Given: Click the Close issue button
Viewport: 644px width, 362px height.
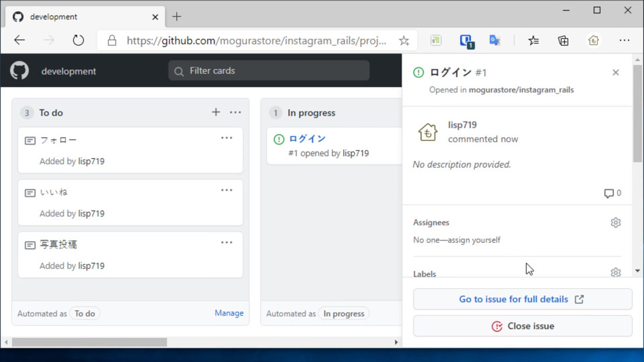Looking at the screenshot, I should click(x=523, y=326).
